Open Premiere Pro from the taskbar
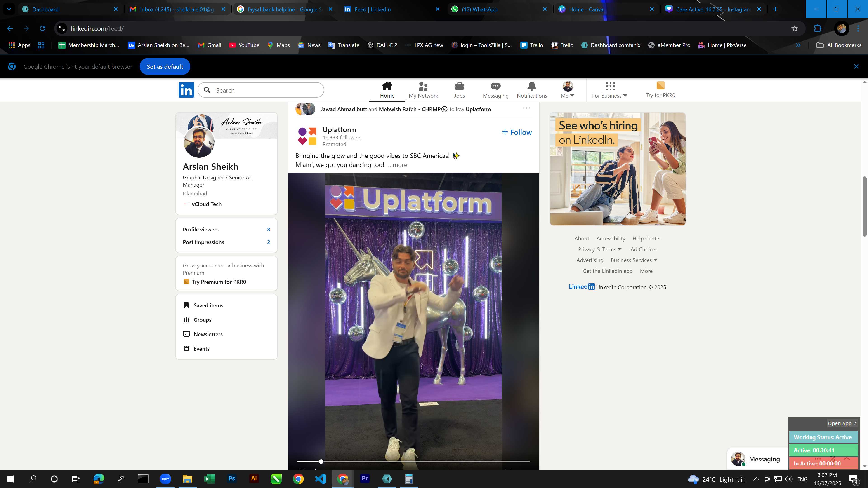Screen dimensions: 868x488 [x=365, y=479]
